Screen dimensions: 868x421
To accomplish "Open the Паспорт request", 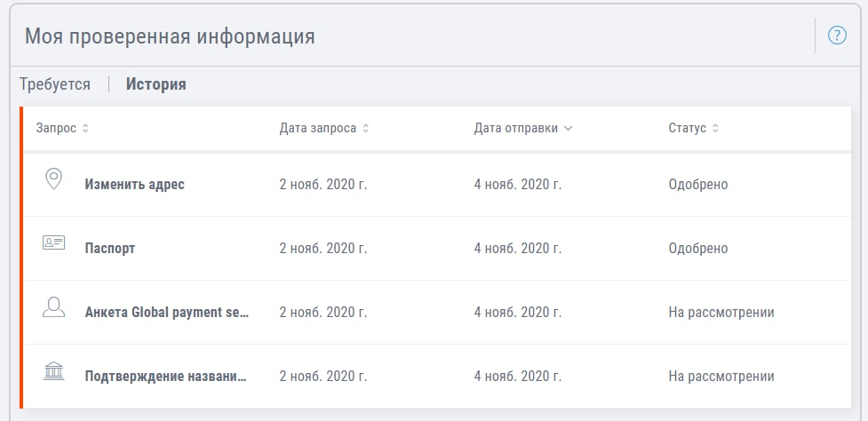I will coord(110,249).
